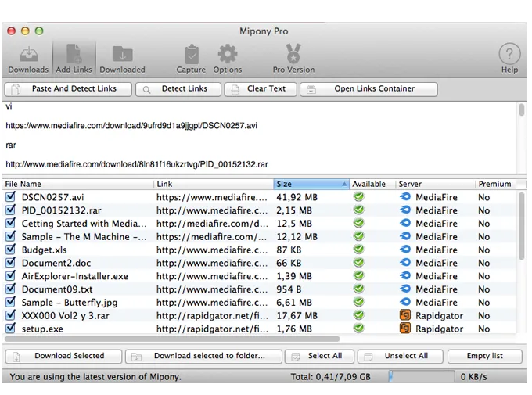The width and height of the screenshot is (532, 395).
Task: Uncheck the setup.exe checkbox
Action: [x=10, y=329]
